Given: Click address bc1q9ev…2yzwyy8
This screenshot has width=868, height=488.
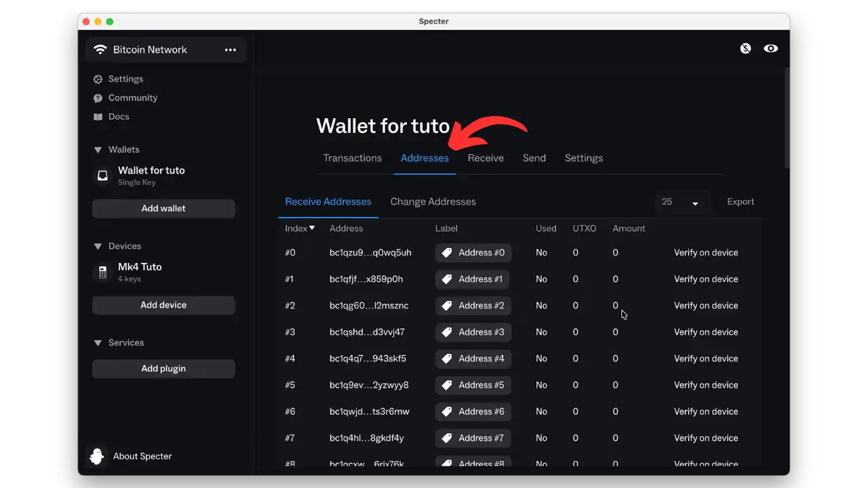Looking at the screenshot, I should click(x=369, y=385).
